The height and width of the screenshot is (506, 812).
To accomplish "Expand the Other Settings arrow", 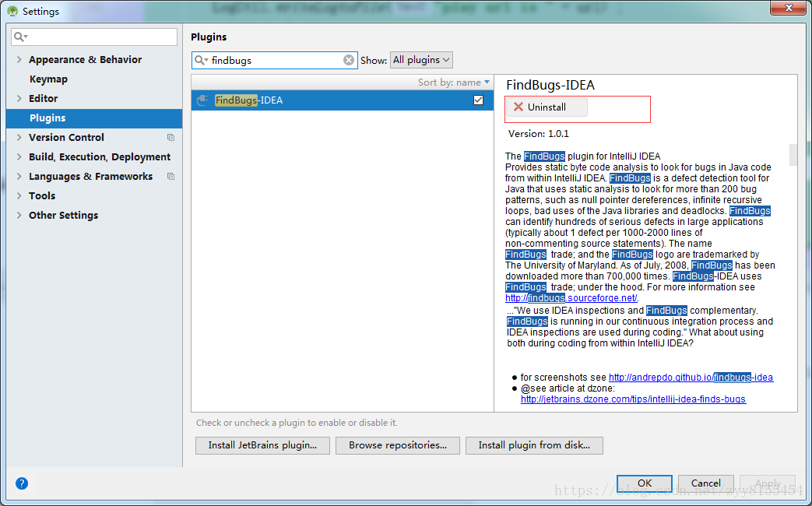I will point(19,215).
